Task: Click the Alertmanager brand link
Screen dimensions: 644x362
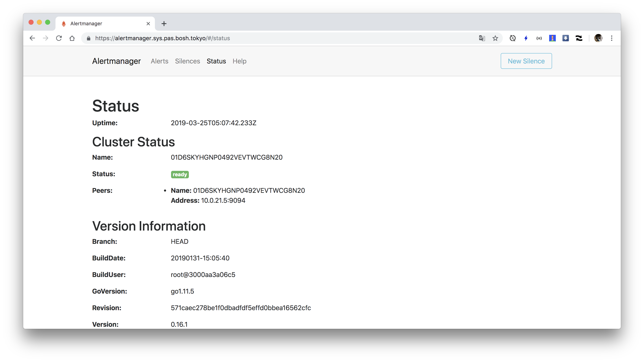Action: pyautogui.click(x=116, y=61)
